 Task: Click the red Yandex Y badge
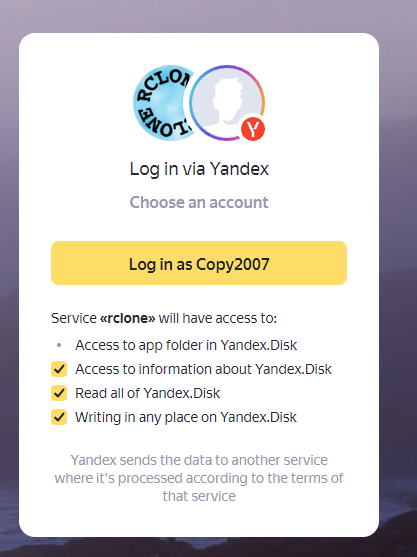[253, 129]
